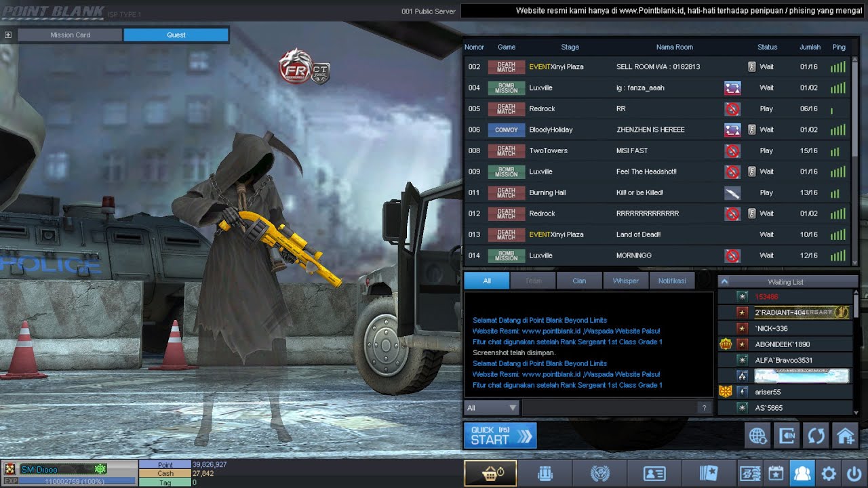Screen dimensions: 868x488
Task: Expand the plus box beside Mission Card
Action: coord(8,35)
